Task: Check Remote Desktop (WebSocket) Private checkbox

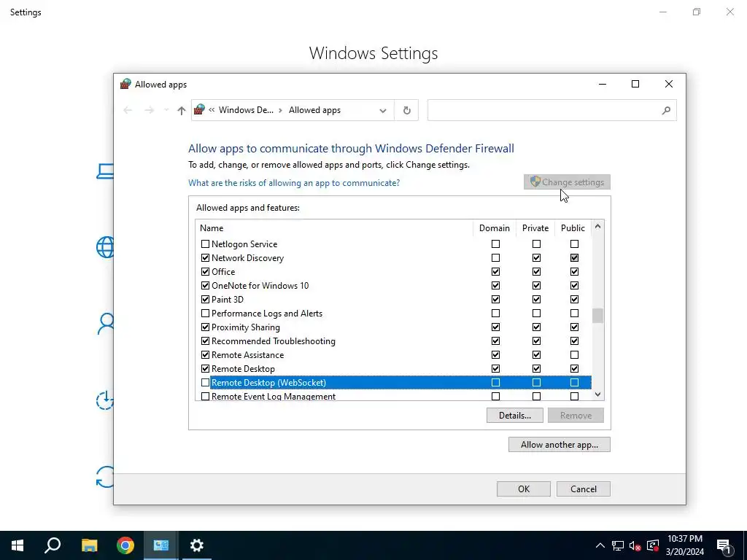Action: pos(536,382)
